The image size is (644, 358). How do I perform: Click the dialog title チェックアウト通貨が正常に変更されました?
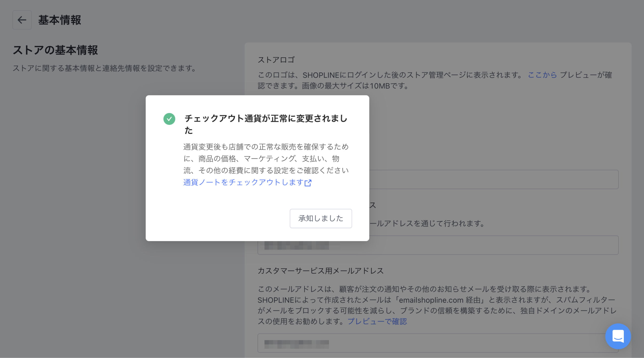pyautogui.click(x=266, y=124)
